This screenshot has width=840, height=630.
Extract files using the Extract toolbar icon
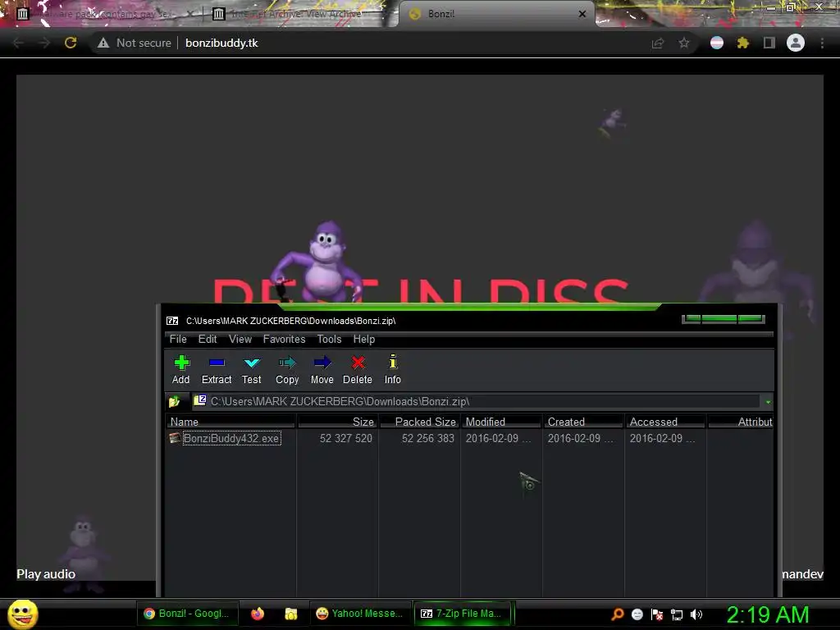click(x=217, y=370)
